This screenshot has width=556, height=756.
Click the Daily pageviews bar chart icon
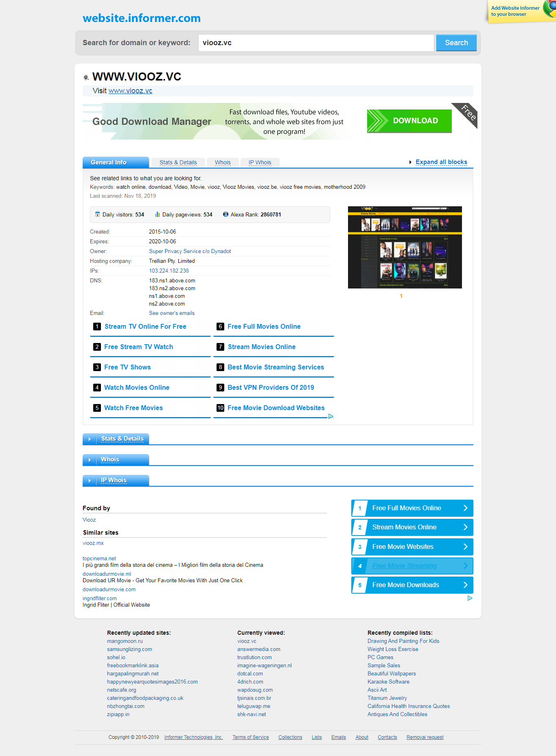click(x=157, y=214)
